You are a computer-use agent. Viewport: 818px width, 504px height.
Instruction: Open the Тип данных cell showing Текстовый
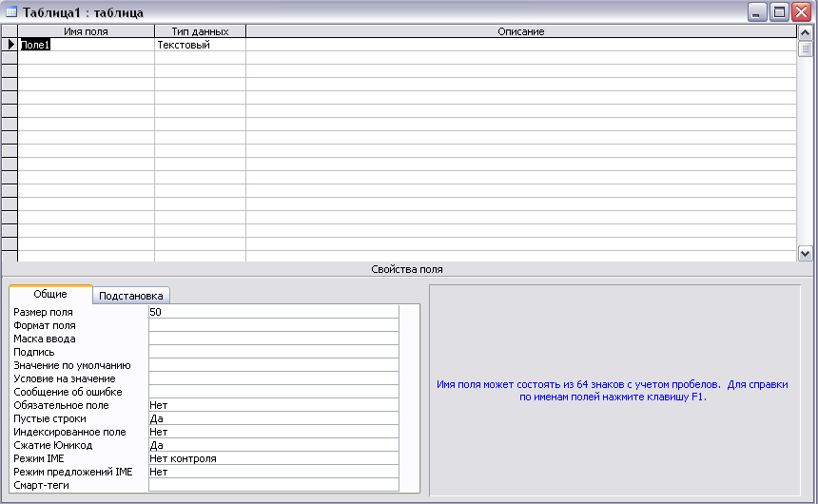(200, 45)
